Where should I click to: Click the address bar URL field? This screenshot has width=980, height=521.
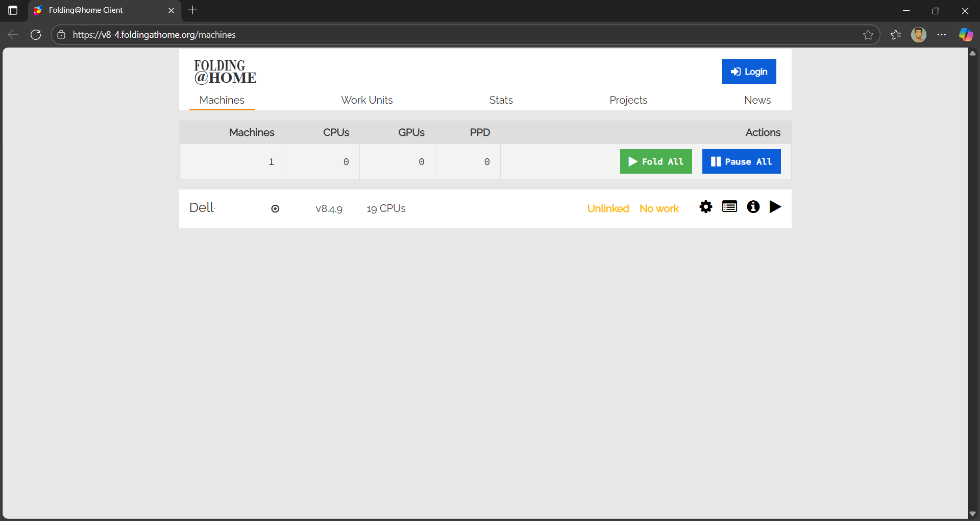[408, 35]
